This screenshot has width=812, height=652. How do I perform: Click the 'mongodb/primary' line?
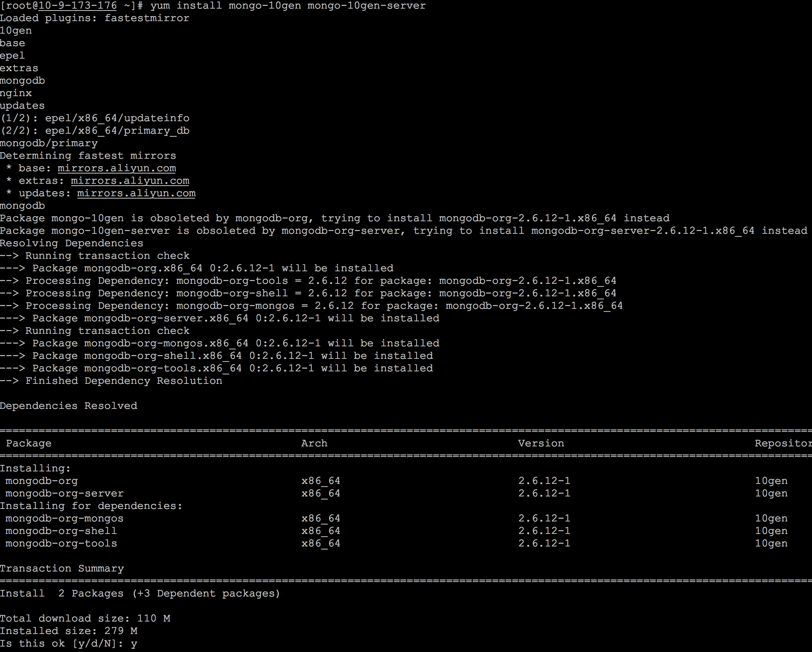(x=49, y=143)
